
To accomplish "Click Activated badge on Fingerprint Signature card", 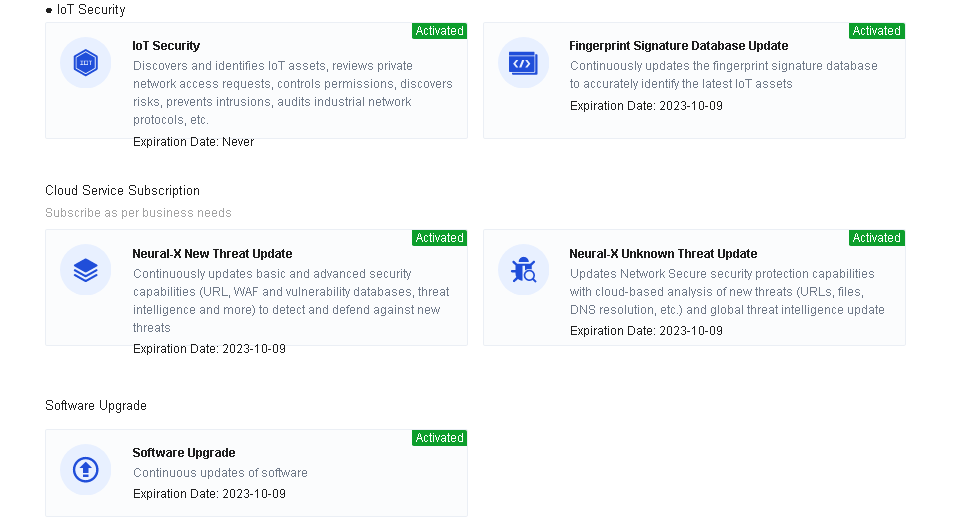I will [877, 31].
